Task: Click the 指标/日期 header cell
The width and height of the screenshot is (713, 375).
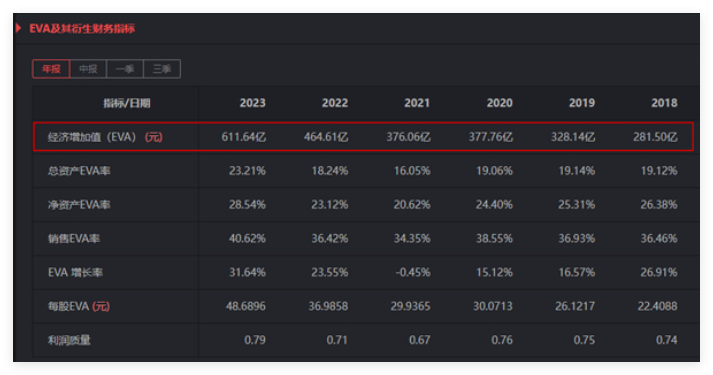Action: [126, 103]
